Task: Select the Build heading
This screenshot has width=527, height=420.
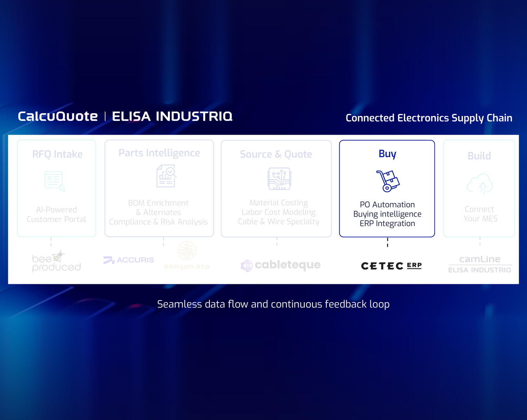Action: 479,156
